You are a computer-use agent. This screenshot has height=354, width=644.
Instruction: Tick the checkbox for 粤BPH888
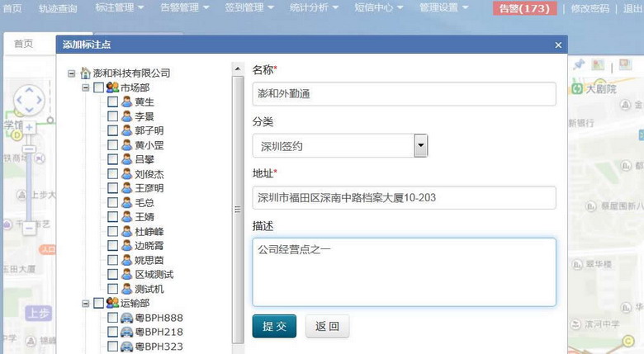[x=112, y=318]
